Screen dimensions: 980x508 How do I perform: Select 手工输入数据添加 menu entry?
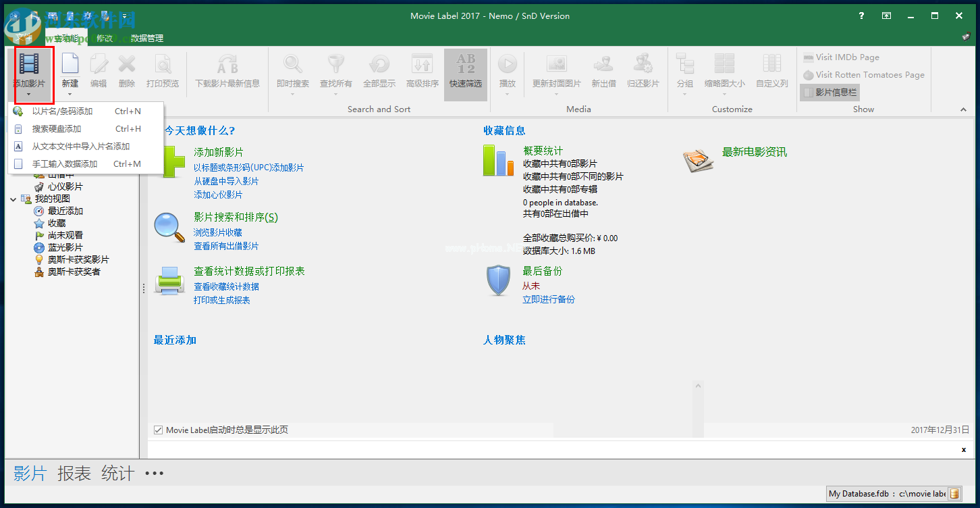(86, 164)
